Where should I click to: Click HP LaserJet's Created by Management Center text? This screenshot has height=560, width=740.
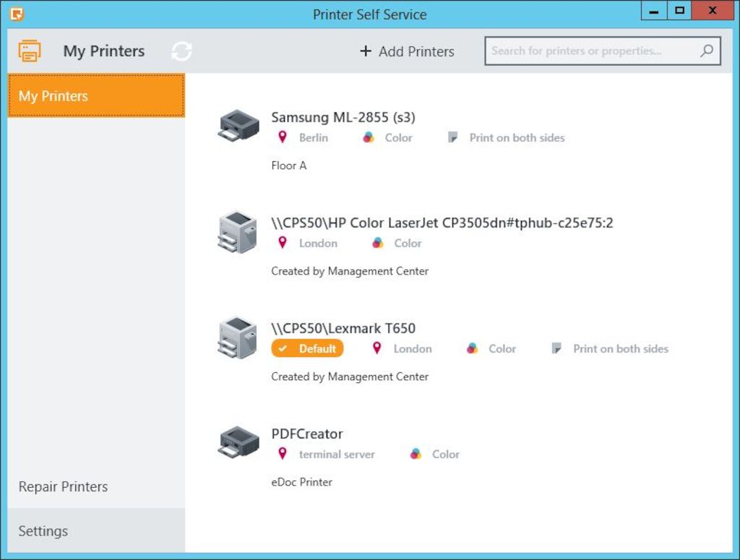[350, 271]
